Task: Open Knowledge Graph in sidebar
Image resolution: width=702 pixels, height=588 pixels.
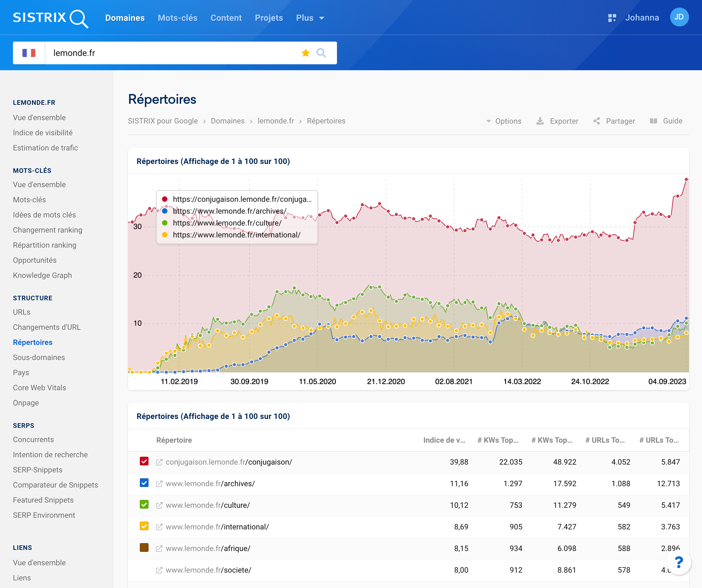Action: point(42,275)
